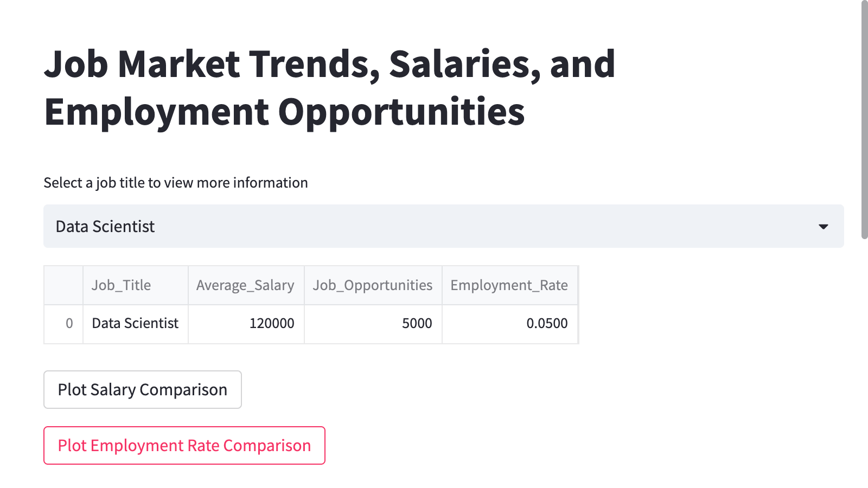Click empty area right of the table
Screen dimensions: 868x488
click(x=705, y=305)
